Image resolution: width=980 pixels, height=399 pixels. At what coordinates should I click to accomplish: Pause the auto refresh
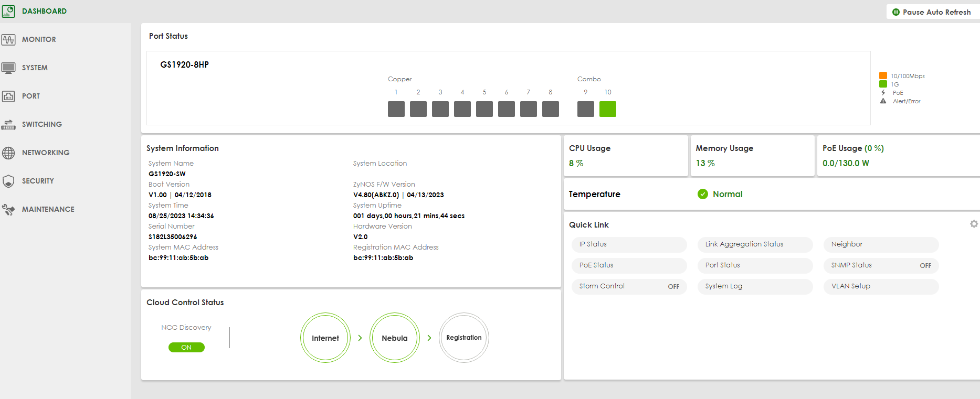pyautogui.click(x=932, y=12)
